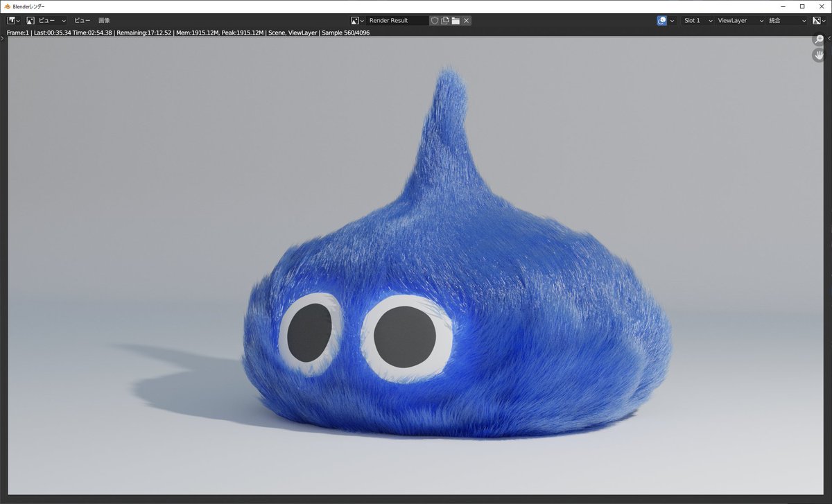The image size is (832, 504).
Task: Click the Peak:1915.12M status text
Action: click(242, 33)
